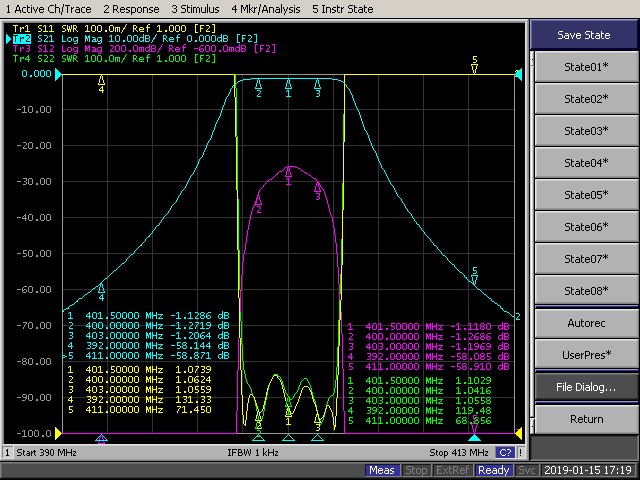This screenshot has height=480, width=640.
Task: Click marker 1 on the magenta S12 trace
Action: click(x=289, y=171)
